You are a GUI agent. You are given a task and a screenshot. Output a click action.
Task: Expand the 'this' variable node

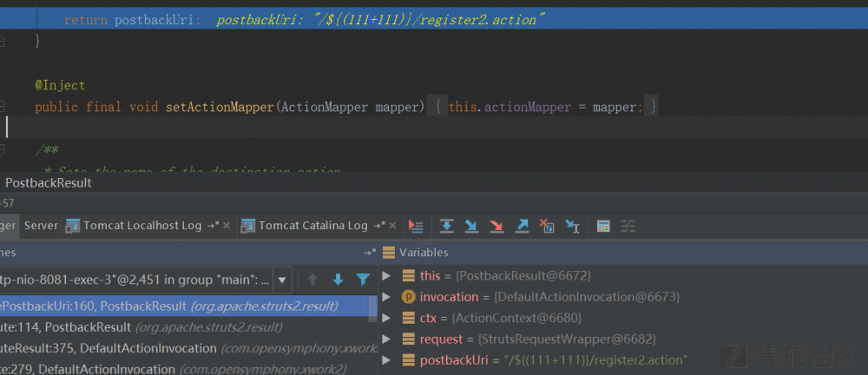pyautogui.click(x=386, y=276)
